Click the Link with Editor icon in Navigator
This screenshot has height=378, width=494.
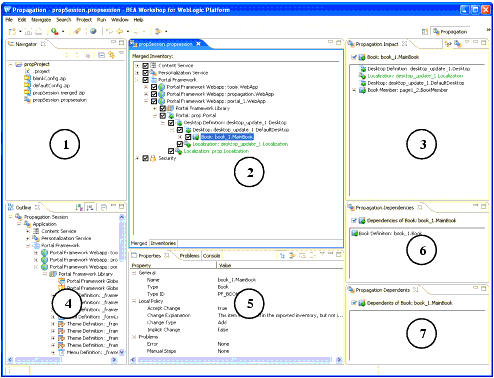click(111, 55)
